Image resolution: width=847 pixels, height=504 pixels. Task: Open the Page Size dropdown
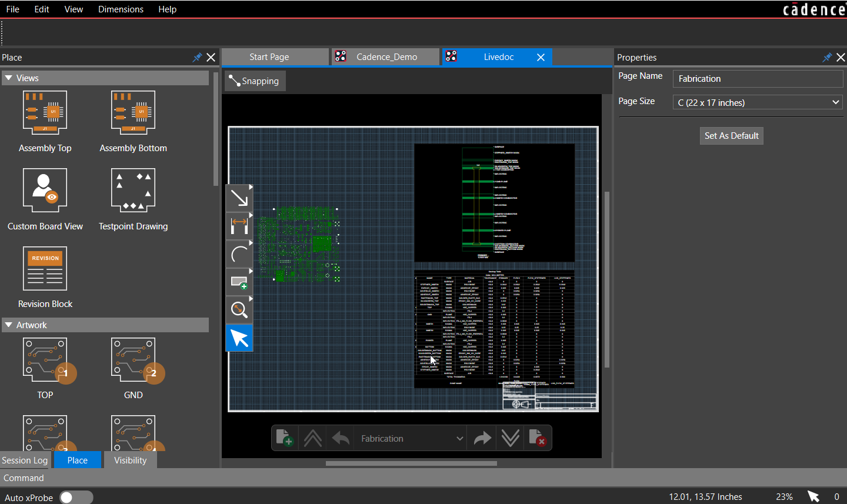[x=758, y=102]
